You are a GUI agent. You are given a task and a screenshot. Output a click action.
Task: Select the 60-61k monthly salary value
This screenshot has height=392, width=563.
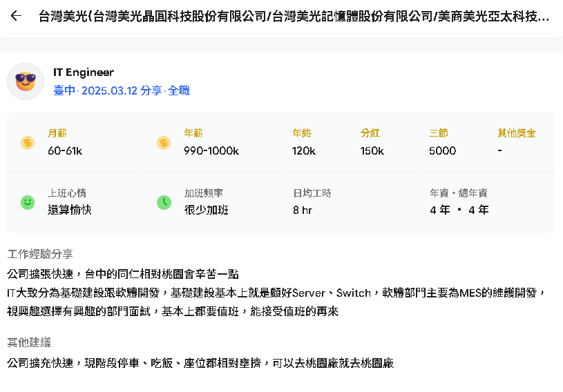click(65, 150)
